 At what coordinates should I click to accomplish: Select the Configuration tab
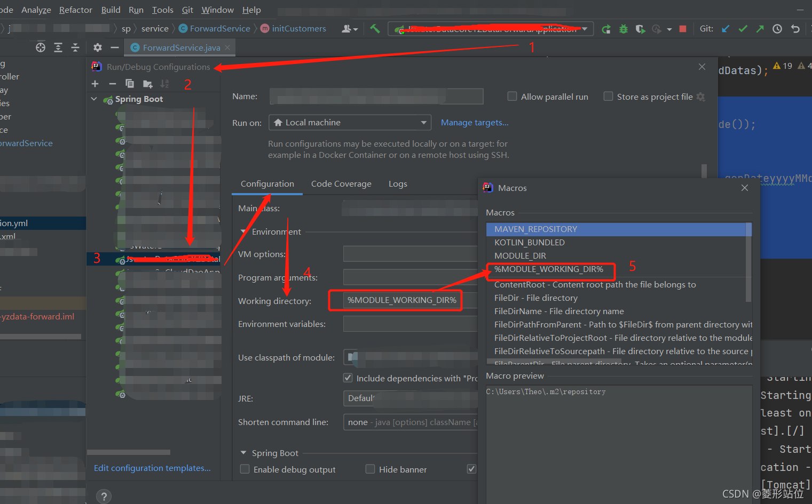tap(267, 184)
